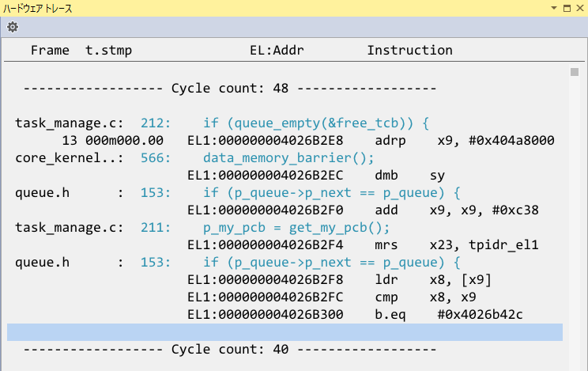Select the mrs x23, tpidr_el1 row
The width and height of the screenshot is (588, 371).
pyautogui.click(x=362, y=245)
